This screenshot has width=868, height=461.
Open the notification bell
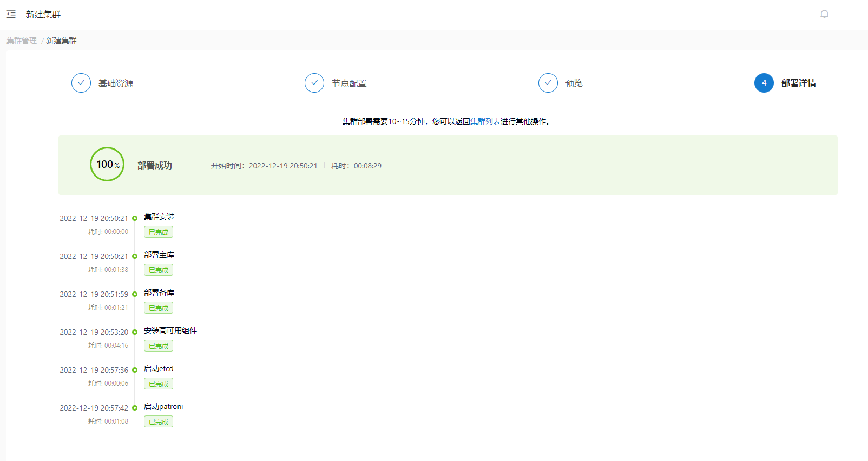(824, 14)
